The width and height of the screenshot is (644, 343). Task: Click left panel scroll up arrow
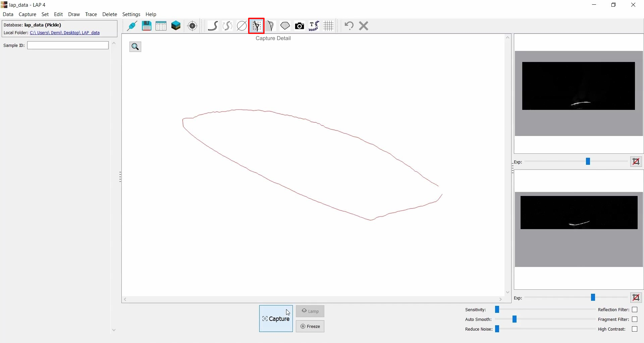(114, 44)
